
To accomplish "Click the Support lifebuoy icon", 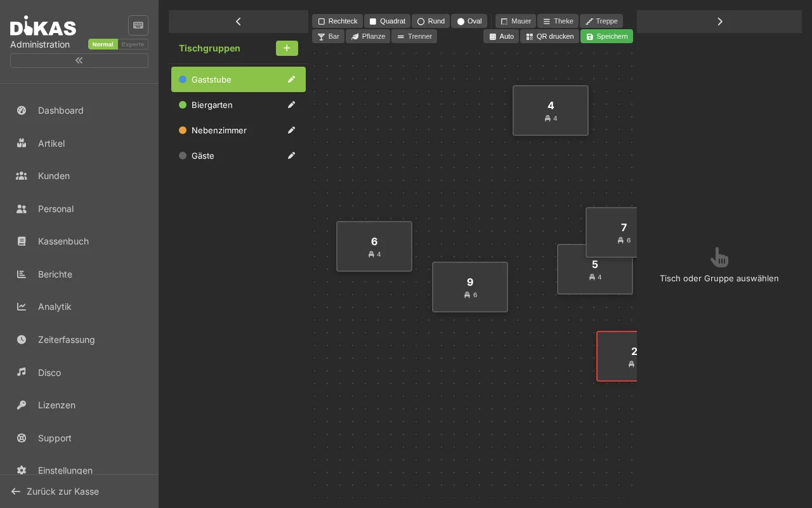I will 22,438.
